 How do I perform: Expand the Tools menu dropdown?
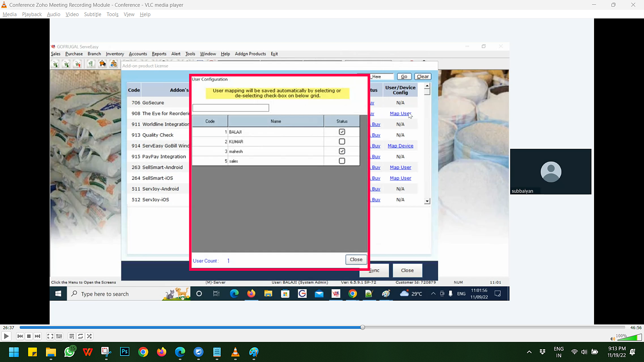(112, 14)
